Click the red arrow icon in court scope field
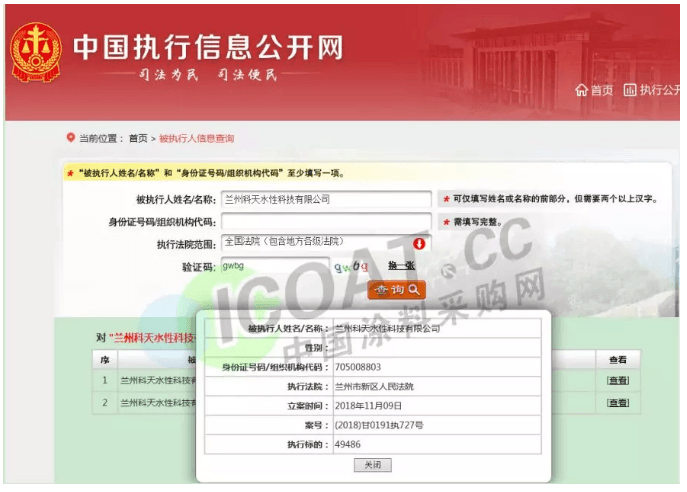The width and height of the screenshot is (687, 492). coord(419,243)
